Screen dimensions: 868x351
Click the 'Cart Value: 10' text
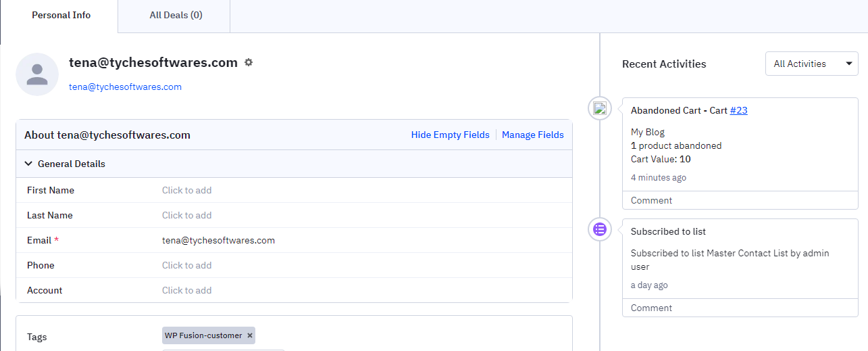pos(661,160)
